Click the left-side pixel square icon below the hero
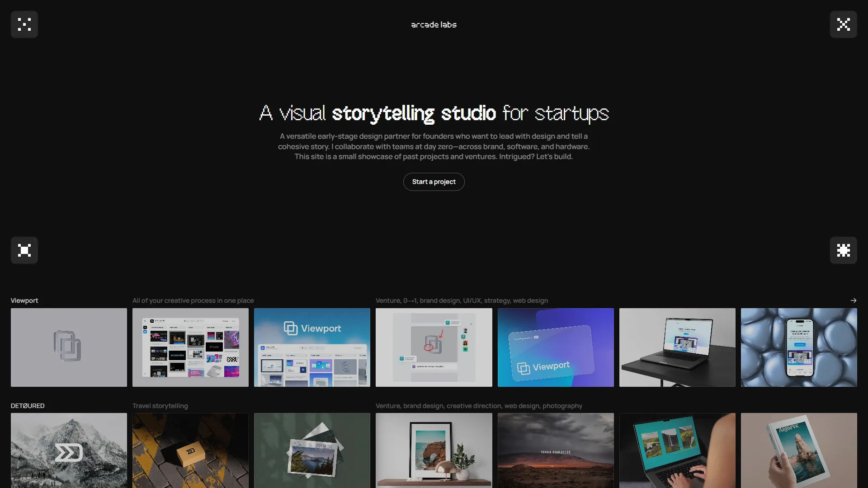Viewport: 868px width, 488px height. pos(24,250)
